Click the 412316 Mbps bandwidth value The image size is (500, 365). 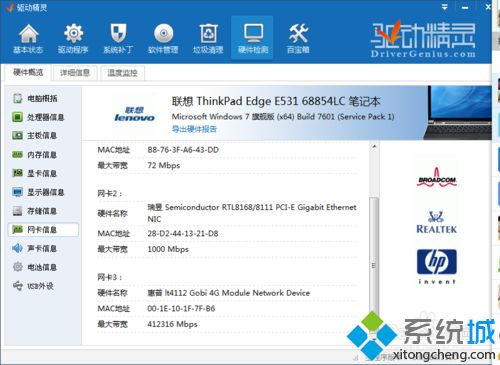click(172, 324)
